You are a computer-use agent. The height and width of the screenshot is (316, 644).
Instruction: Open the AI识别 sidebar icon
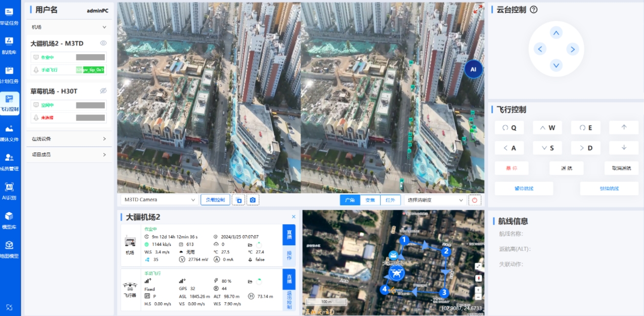tap(9, 190)
